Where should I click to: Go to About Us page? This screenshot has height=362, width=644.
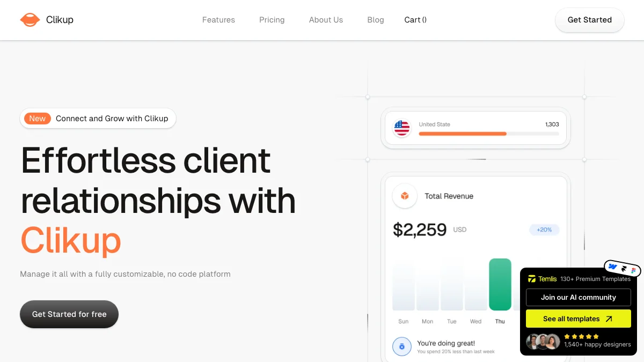[326, 20]
